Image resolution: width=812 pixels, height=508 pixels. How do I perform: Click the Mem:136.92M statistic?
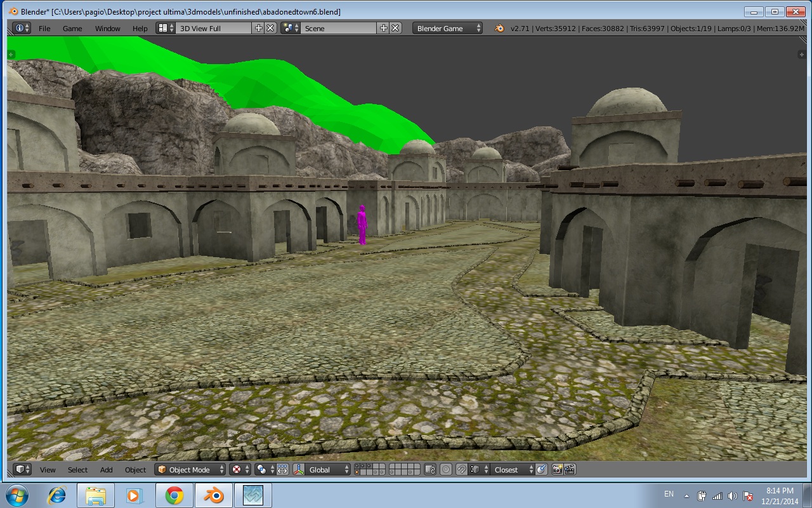[x=780, y=29]
